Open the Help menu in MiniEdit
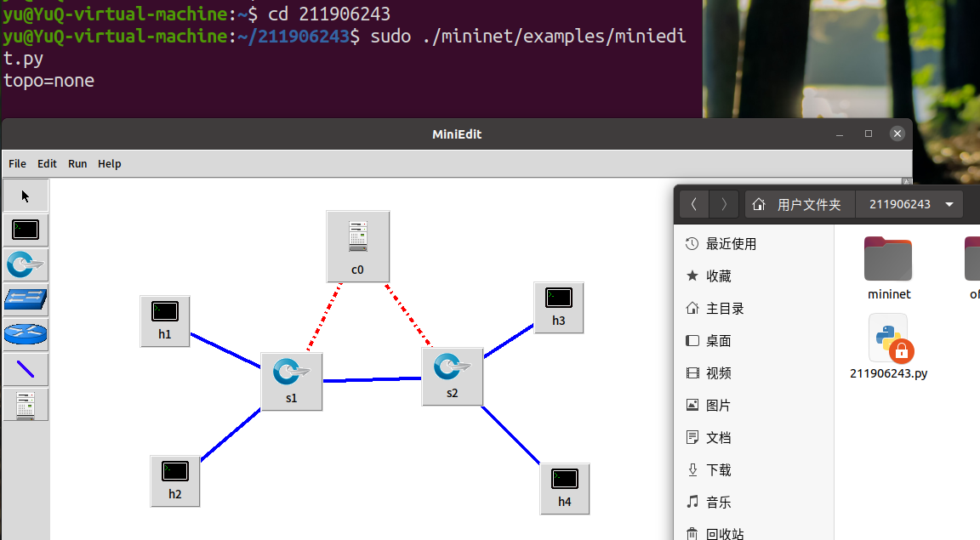Image resolution: width=980 pixels, height=540 pixels. coord(110,164)
